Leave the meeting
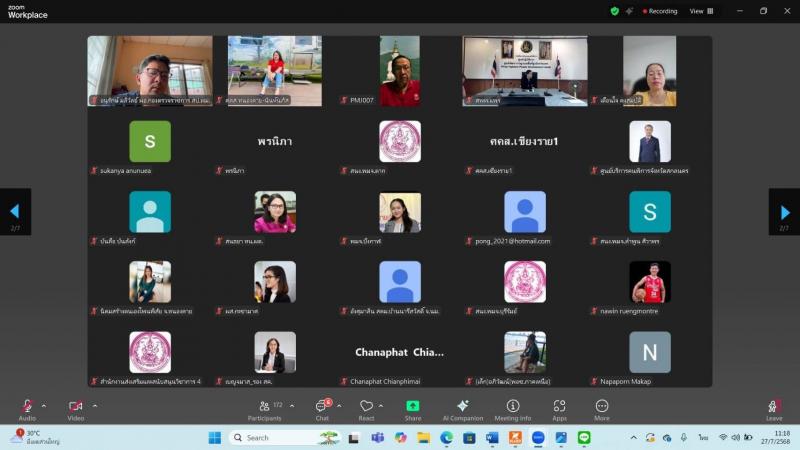 773,410
